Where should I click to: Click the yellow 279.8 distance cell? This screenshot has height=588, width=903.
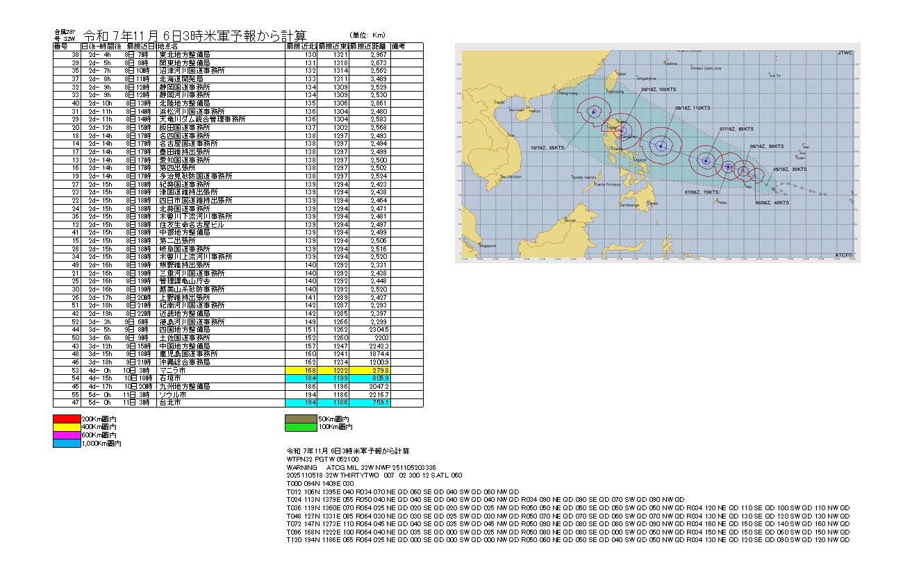click(369, 371)
